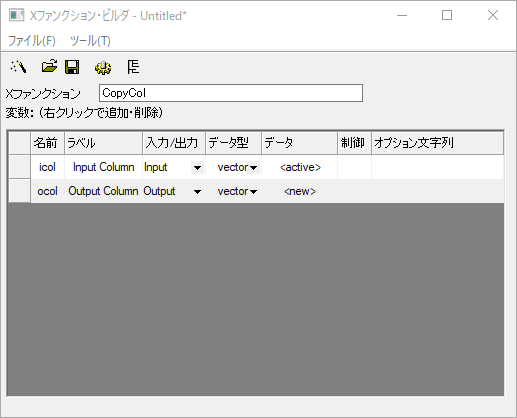Expand the Output dropdown for ocol row
517x418 pixels.
tap(197, 192)
